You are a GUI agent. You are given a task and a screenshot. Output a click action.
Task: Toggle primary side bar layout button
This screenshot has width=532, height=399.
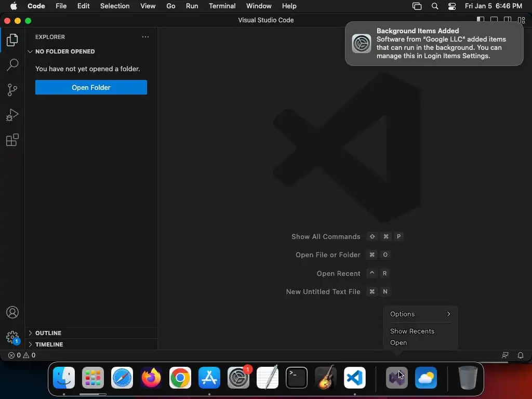click(x=481, y=20)
